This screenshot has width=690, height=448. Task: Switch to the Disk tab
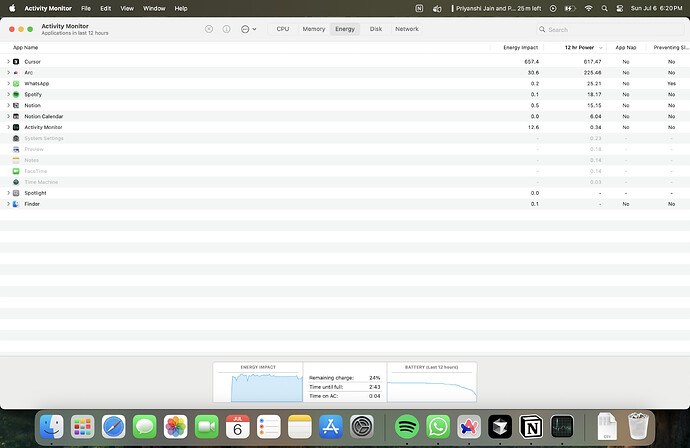point(375,29)
